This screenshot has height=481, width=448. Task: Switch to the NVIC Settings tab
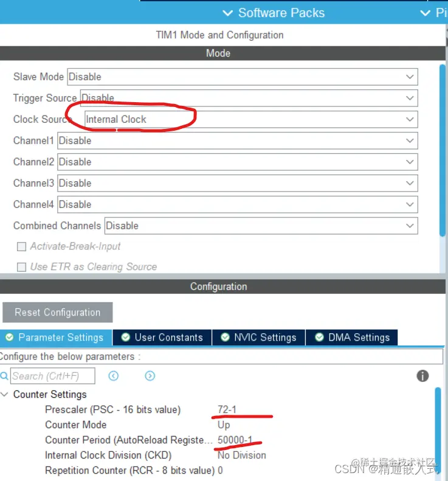258,337
